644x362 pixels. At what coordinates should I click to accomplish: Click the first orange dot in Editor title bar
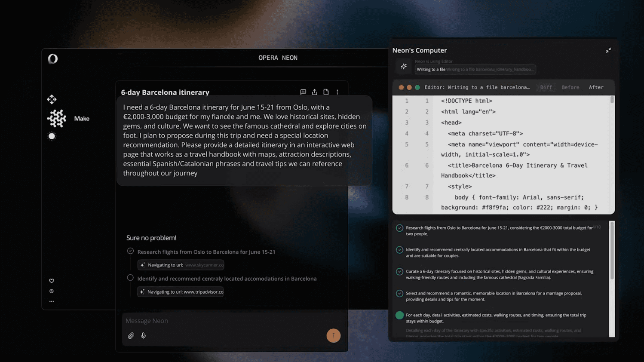click(x=401, y=87)
